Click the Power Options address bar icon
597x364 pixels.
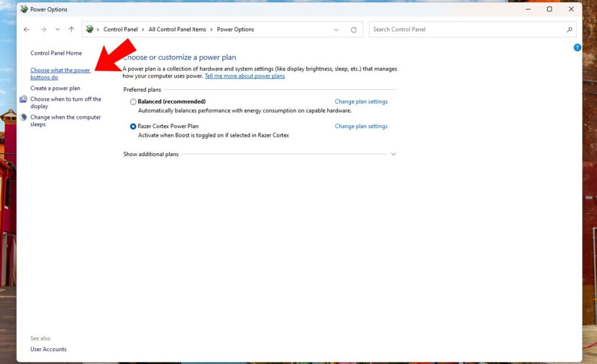[89, 29]
